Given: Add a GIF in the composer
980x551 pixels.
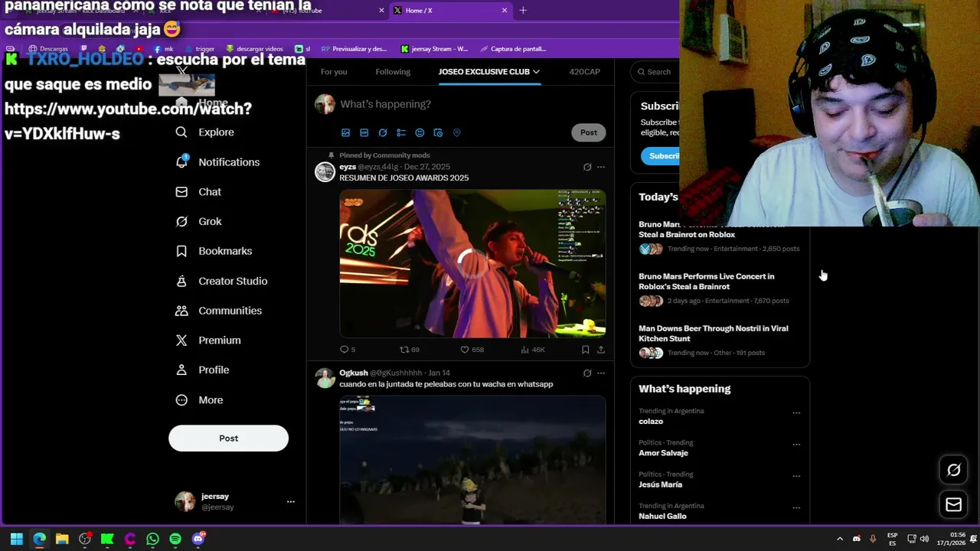Looking at the screenshot, I should (x=364, y=132).
